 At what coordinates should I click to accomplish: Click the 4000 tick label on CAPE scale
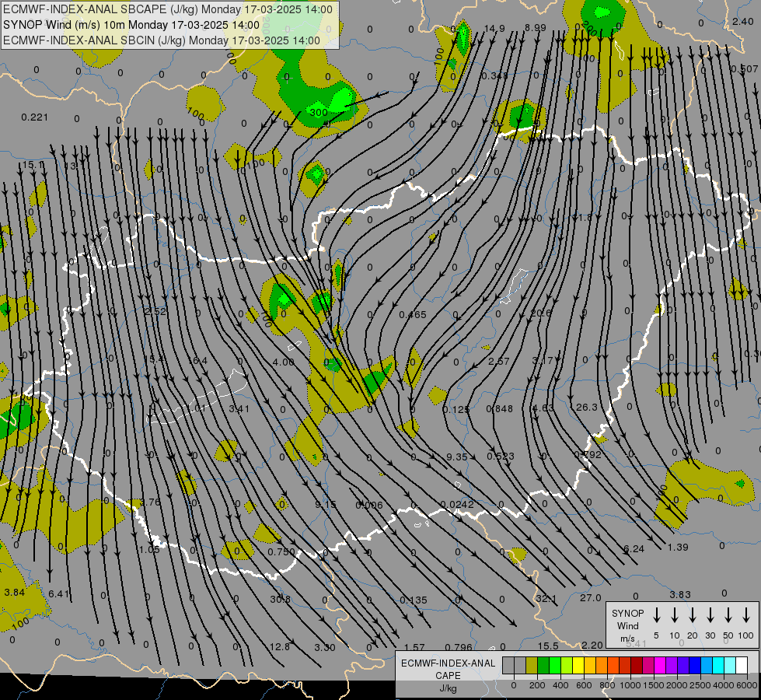[x=724, y=685]
